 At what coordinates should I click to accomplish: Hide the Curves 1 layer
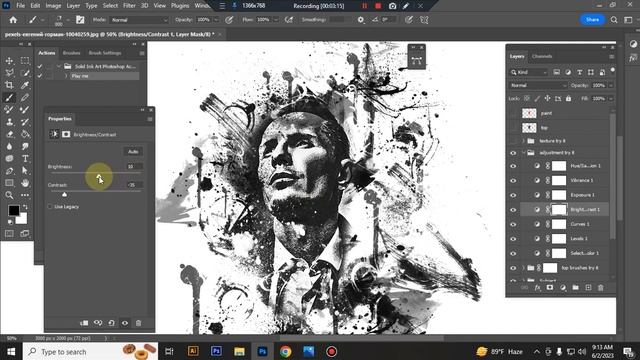tap(513, 224)
